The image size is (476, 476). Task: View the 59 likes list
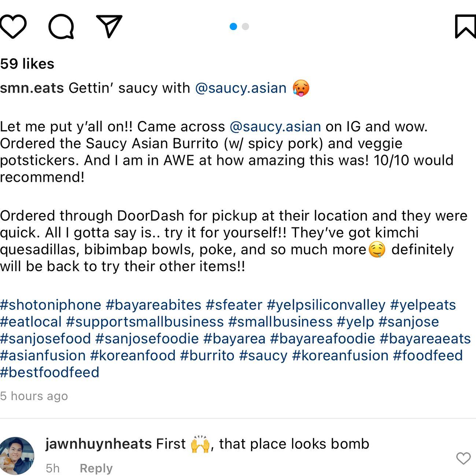(27, 64)
